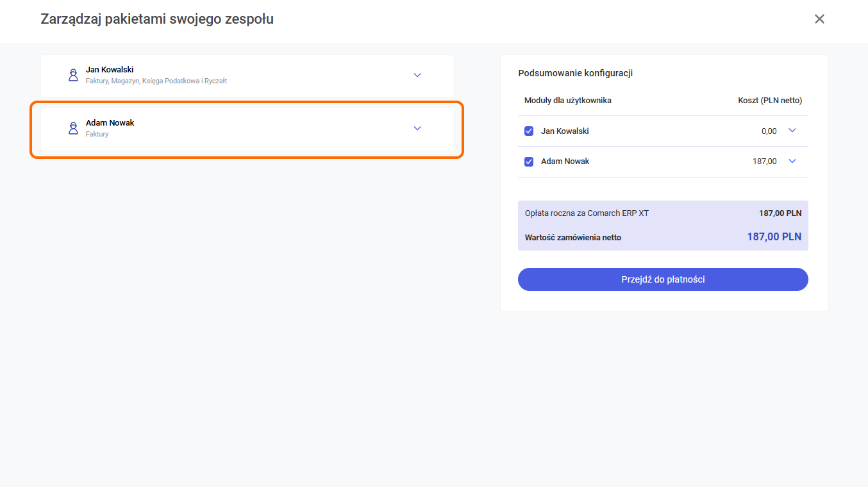Screen dimensions: 868x487
Task: Click the Moduły dla użytkownika column header
Action: [x=567, y=101]
